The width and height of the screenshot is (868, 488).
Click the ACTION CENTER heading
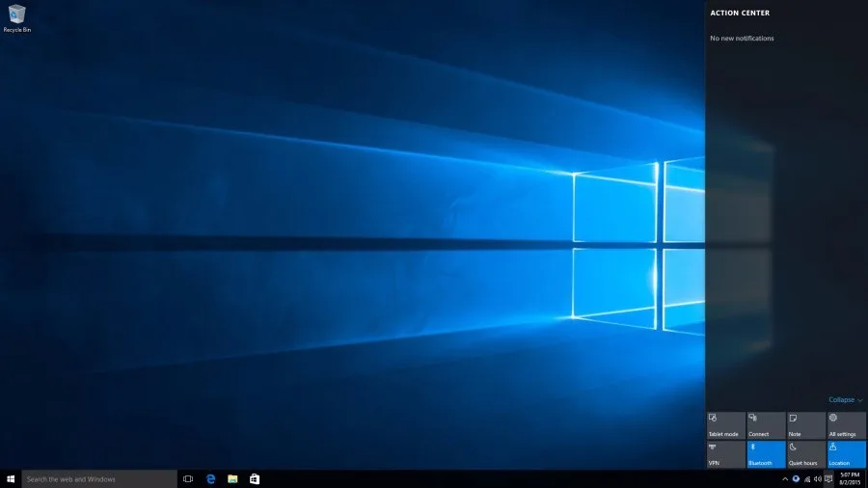click(x=740, y=13)
